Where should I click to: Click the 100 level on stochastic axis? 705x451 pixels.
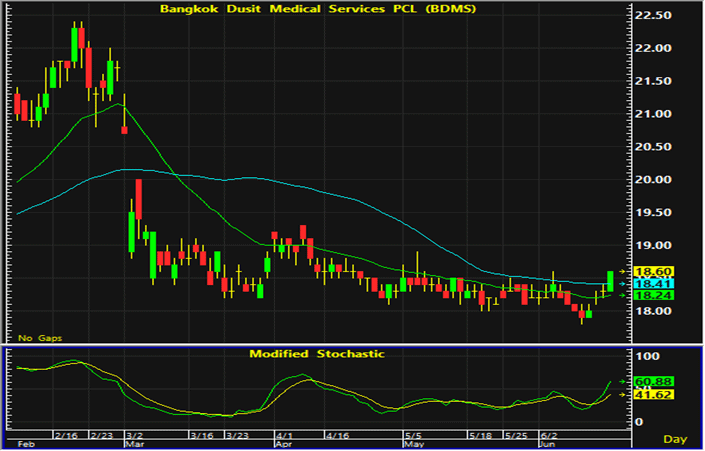click(x=647, y=357)
